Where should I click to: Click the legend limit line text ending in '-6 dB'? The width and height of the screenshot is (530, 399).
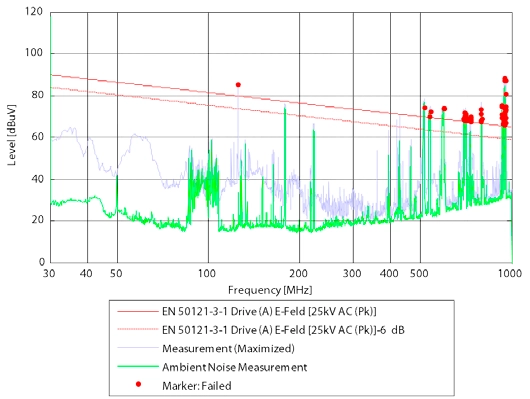point(283,330)
